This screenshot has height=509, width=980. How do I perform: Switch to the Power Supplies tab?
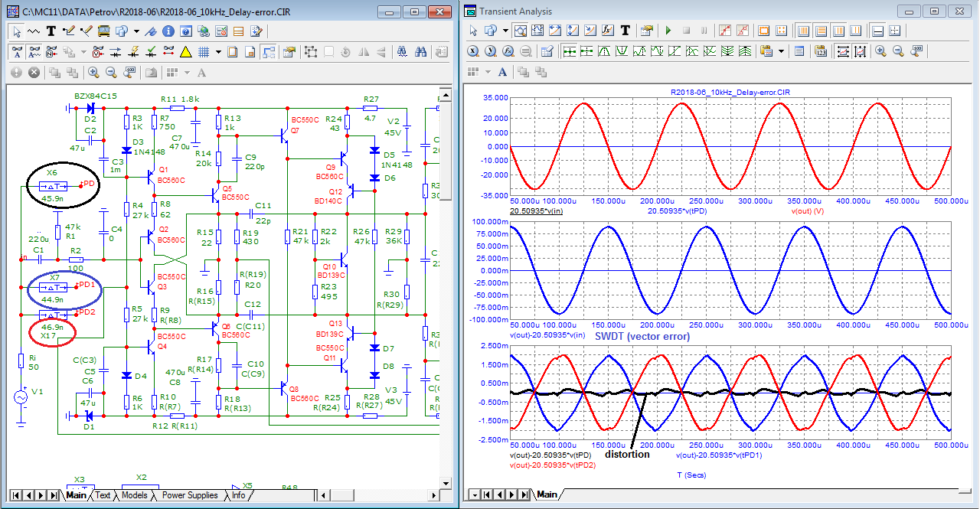pos(190,495)
